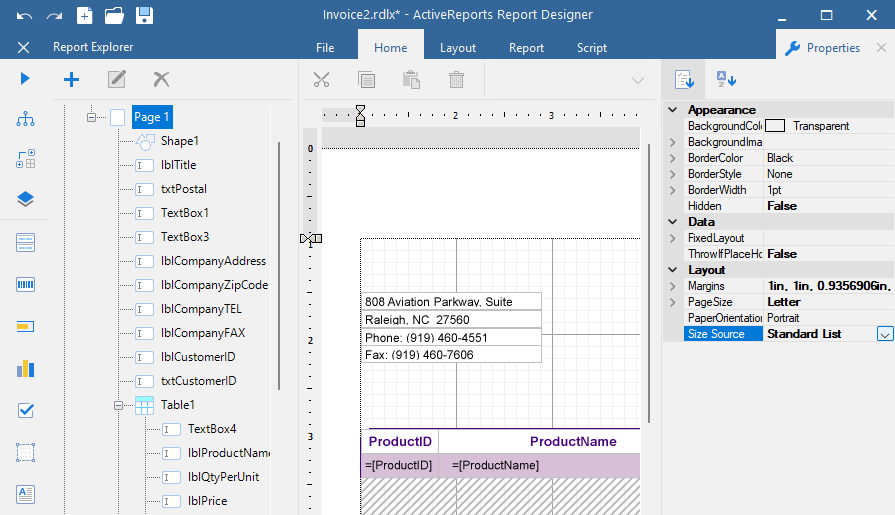Switch to categorized properties view
The image size is (895, 515).
684,79
